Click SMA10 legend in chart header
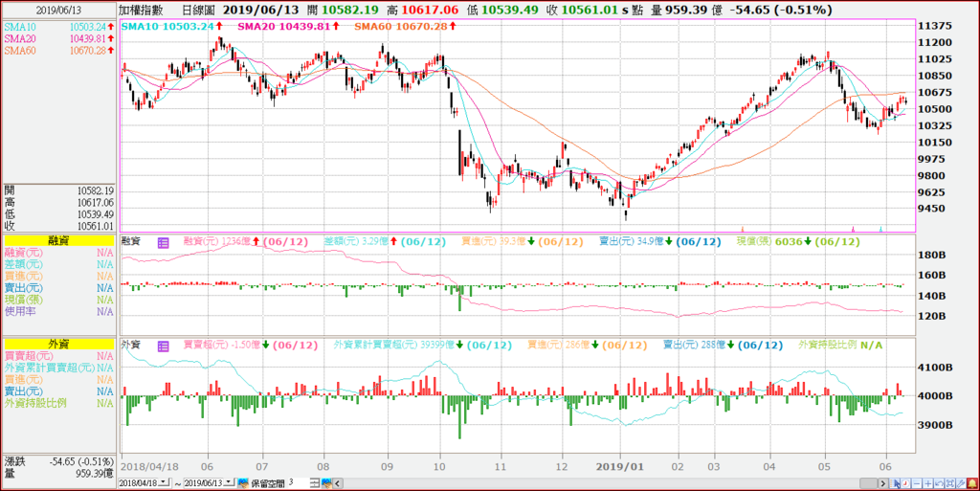 (x=171, y=26)
